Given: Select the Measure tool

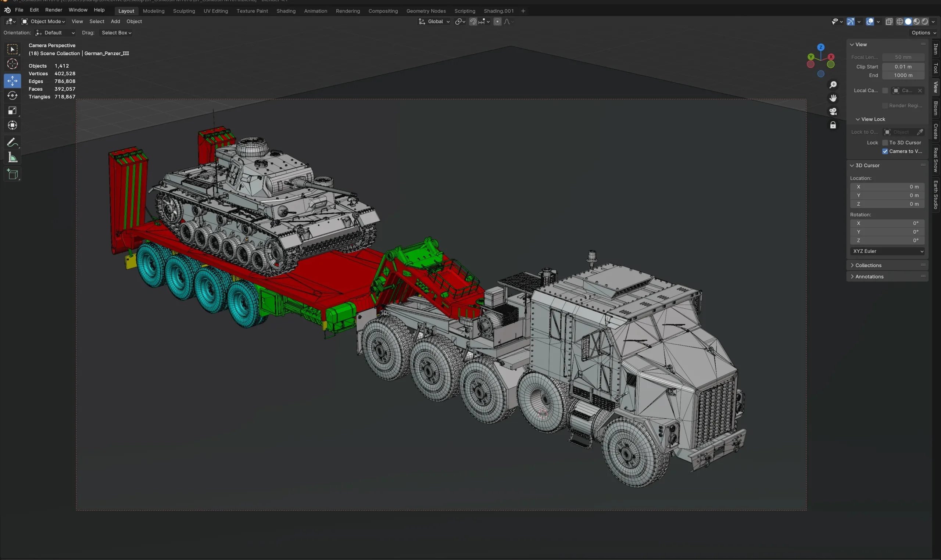Looking at the screenshot, I should (x=12, y=157).
